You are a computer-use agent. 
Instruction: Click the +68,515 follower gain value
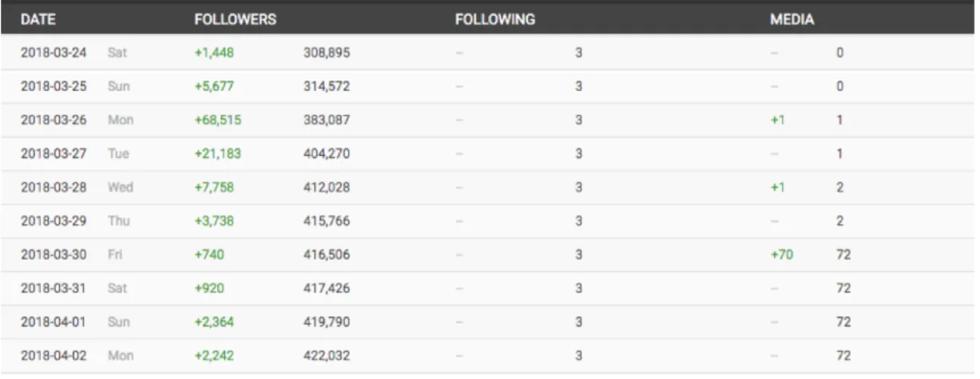pyautogui.click(x=218, y=120)
